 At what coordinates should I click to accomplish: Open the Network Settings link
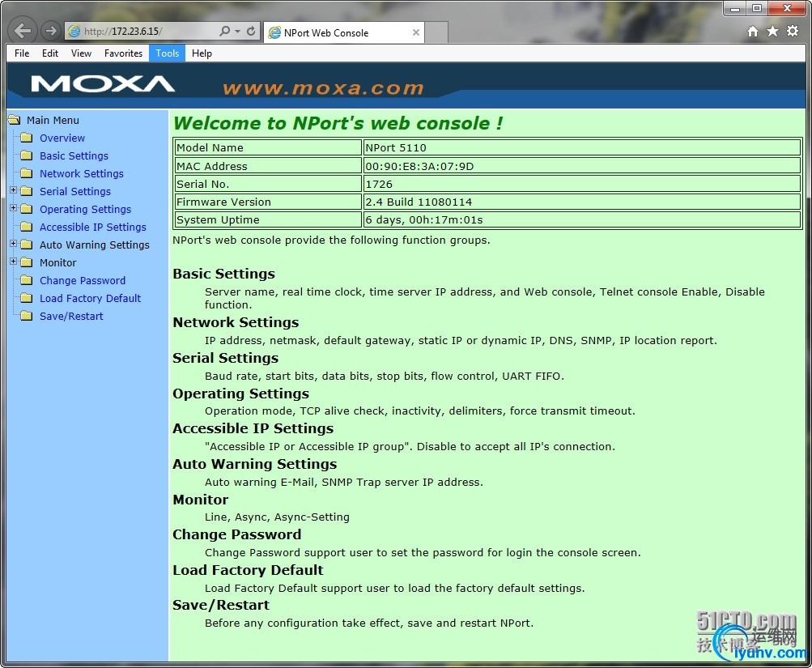(x=82, y=173)
